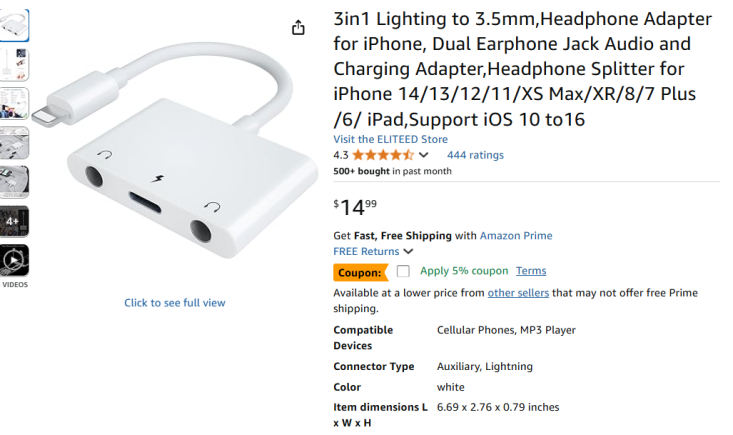Select the second product image thumbnail
Viewport: 733px width, 435px height.
pyautogui.click(x=15, y=64)
